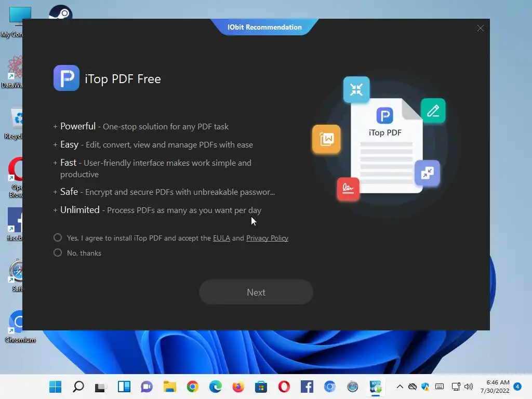The width and height of the screenshot is (532, 399).
Task: Open the Widgets panel from taskbar
Action: point(124,387)
